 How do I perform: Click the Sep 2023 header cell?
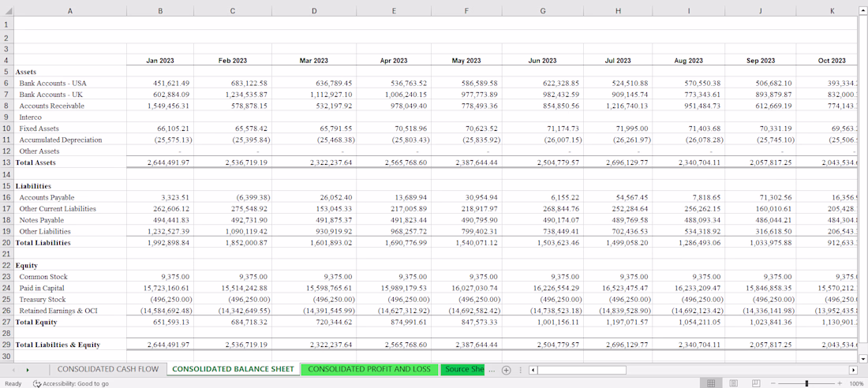pos(761,61)
